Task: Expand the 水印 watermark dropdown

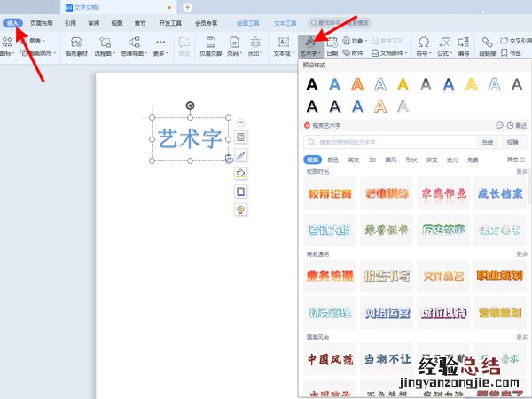Action: (256, 53)
